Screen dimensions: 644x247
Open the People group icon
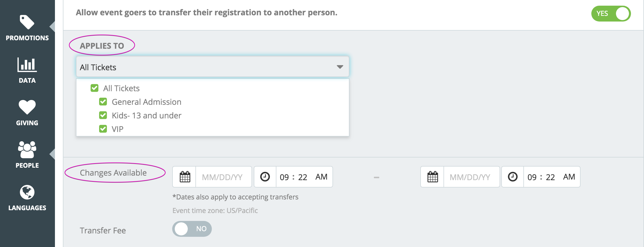[x=27, y=150]
